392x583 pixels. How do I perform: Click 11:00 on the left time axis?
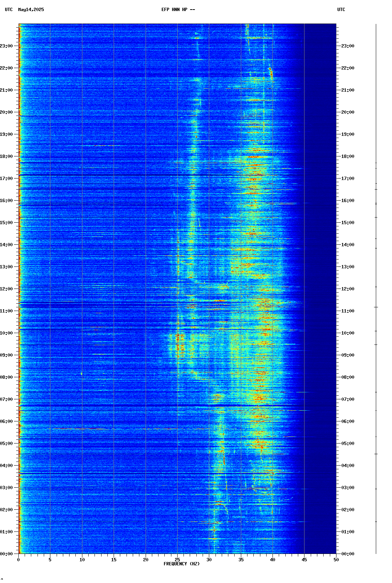coord(6,311)
